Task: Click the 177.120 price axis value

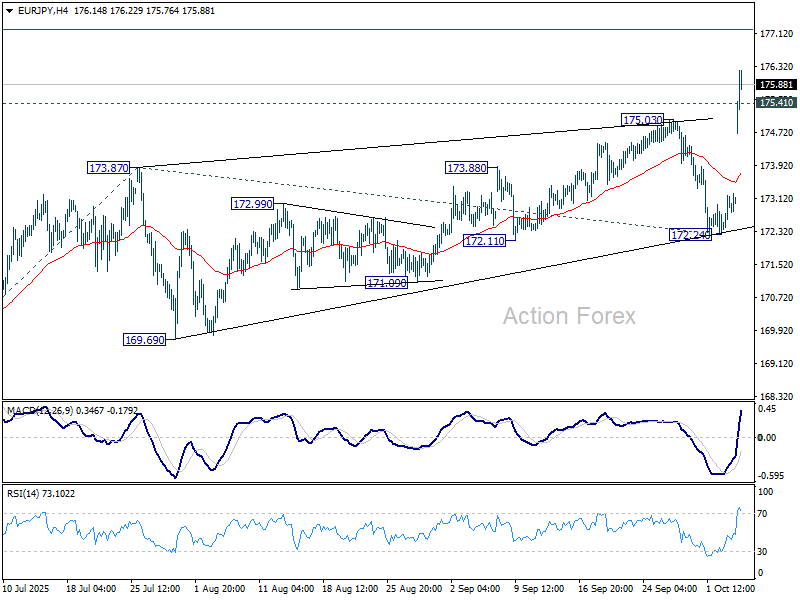Action: 776,34
